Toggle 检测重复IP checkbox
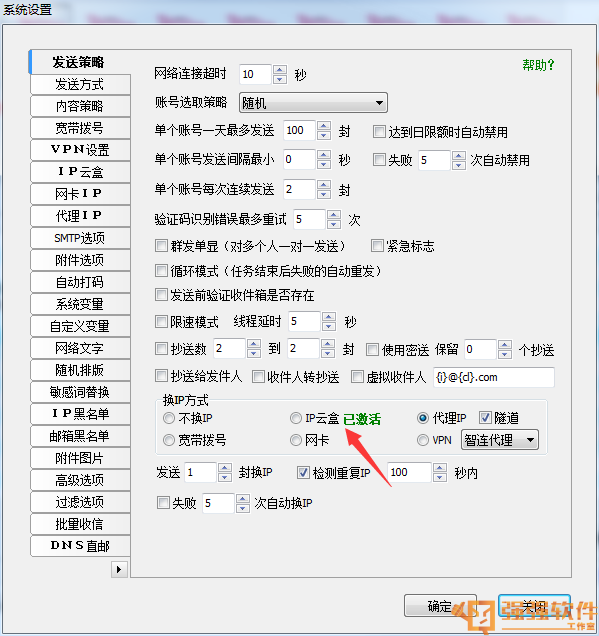 point(303,473)
